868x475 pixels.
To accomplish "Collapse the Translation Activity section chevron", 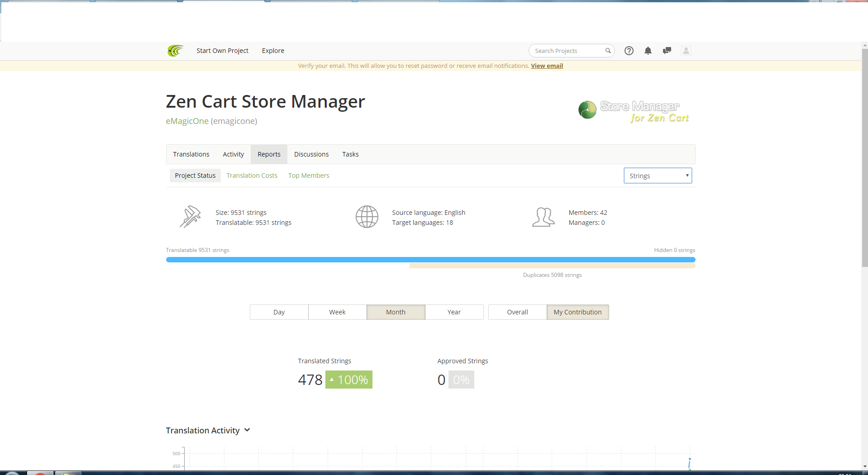I will [x=247, y=430].
